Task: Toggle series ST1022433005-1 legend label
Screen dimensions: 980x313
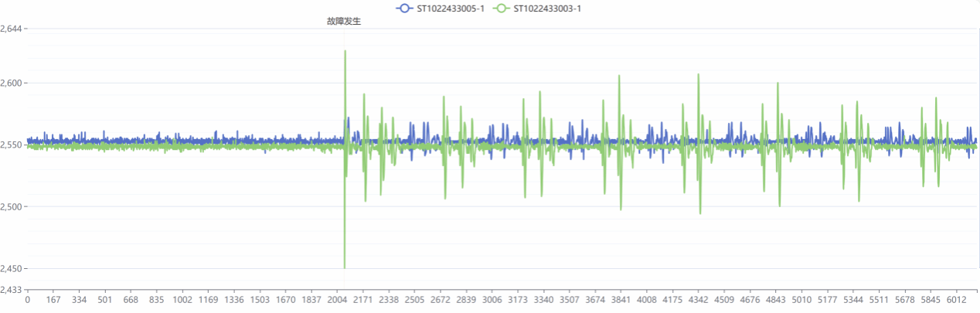Action: pos(451,8)
